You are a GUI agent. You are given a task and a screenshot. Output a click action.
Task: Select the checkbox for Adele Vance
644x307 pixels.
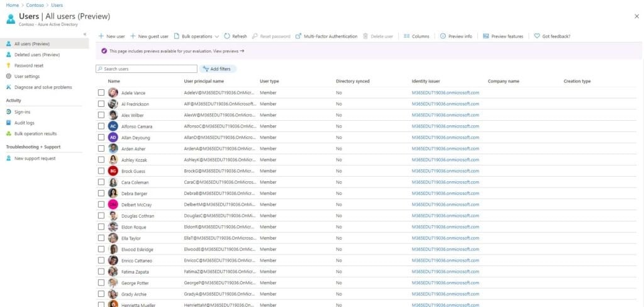point(101,92)
